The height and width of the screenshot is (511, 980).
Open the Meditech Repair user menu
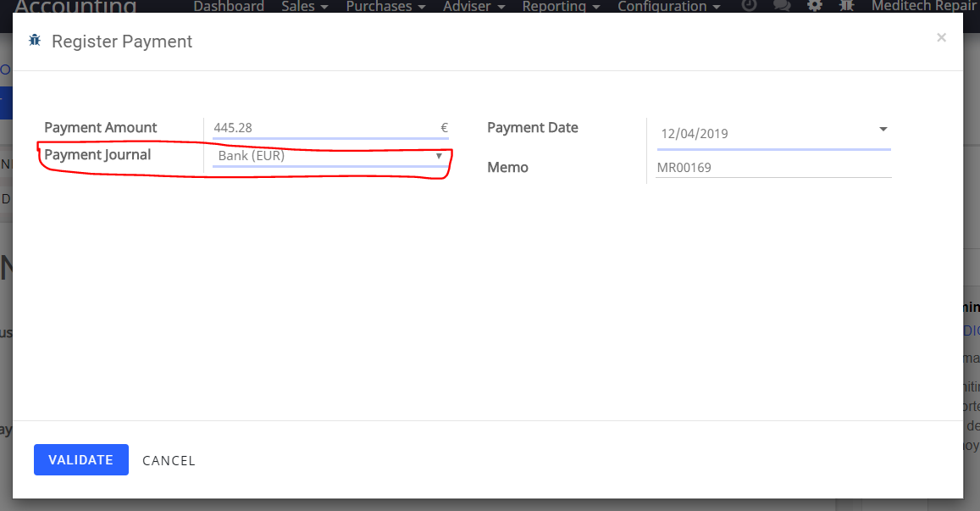click(924, 6)
